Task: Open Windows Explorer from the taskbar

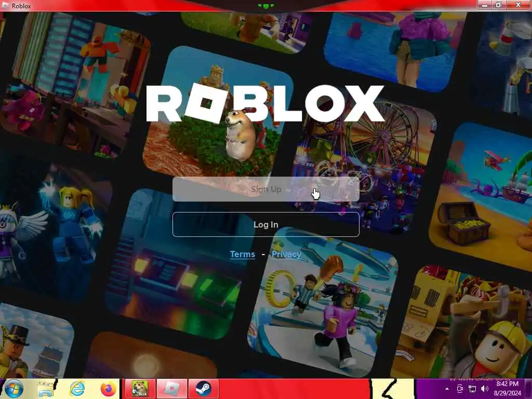Action: tap(46, 389)
